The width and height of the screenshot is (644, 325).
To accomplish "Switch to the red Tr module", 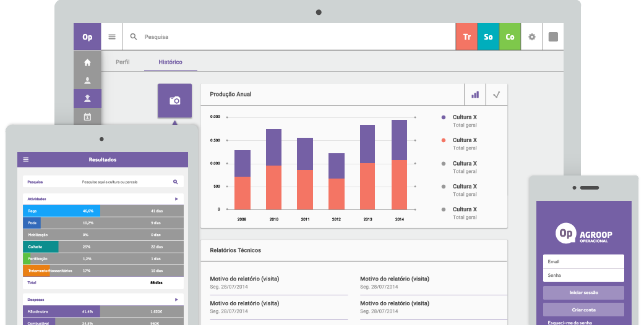I will point(466,36).
